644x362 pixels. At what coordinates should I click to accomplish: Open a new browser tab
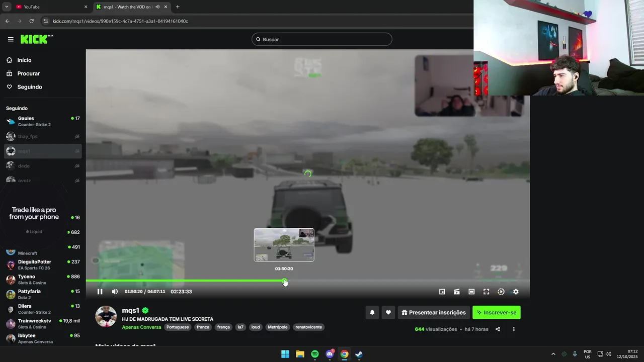click(x=178, y=7)
